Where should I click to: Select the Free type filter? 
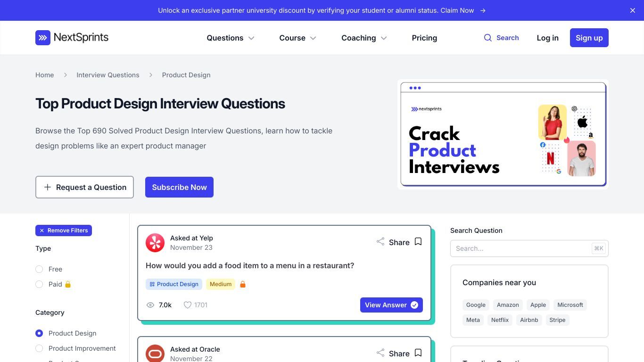pyautogui.click(x=39, y=269)
